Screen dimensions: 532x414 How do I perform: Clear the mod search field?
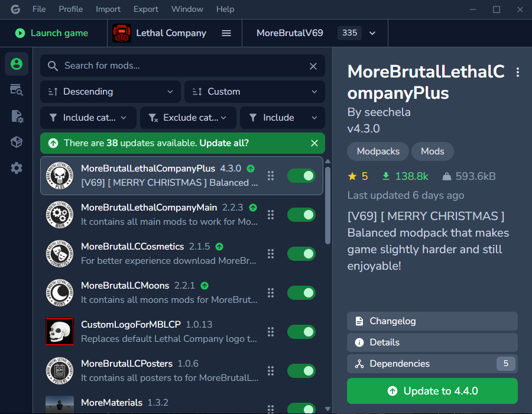(313, 66)
